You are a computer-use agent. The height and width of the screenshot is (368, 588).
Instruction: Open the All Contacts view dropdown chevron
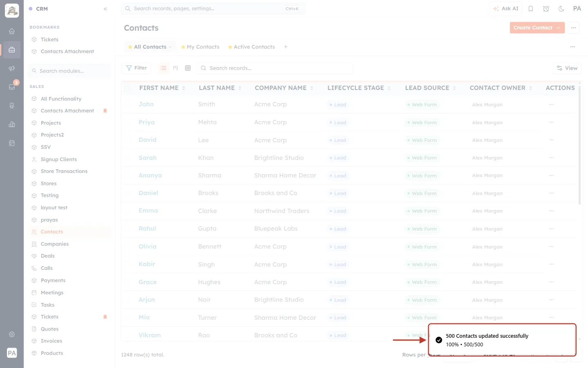pos(170,47)
